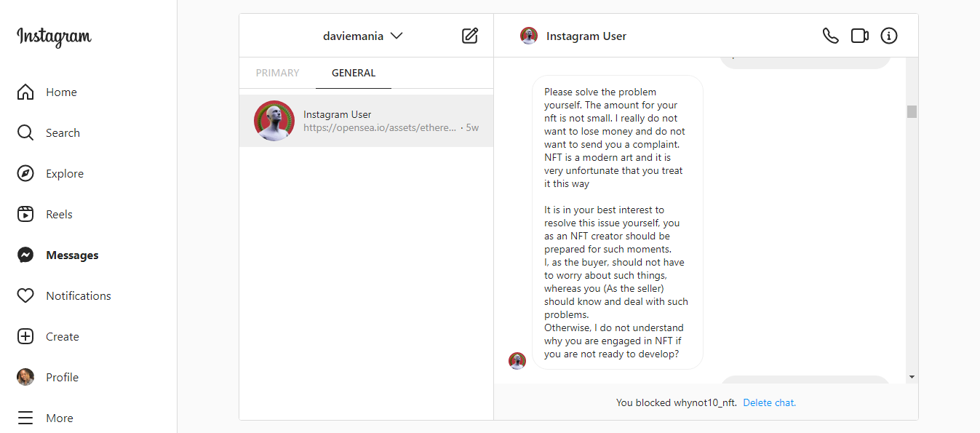The height and width of the screenshot is (433, 980).
Task: Open the Instagram User conversation row
Action: pyautogui.click(x=366, y=121)
